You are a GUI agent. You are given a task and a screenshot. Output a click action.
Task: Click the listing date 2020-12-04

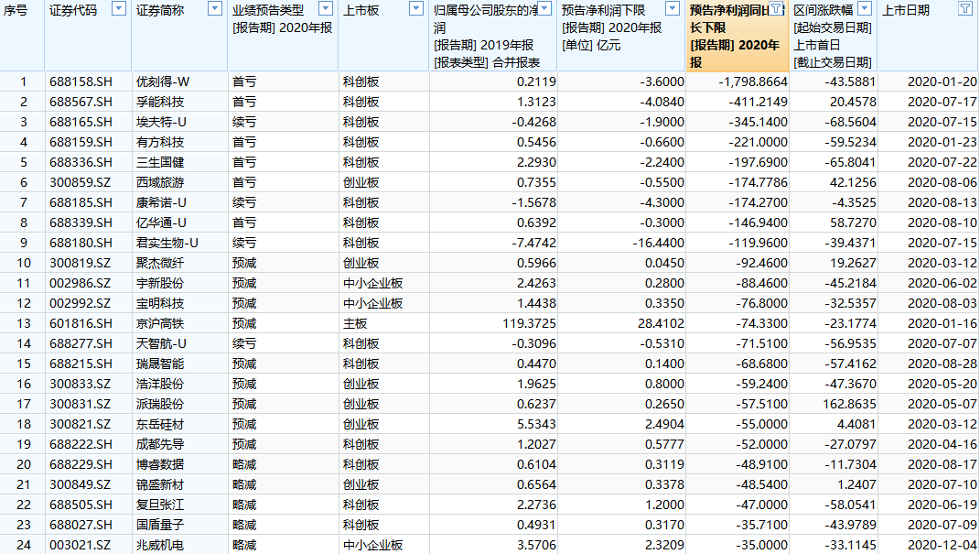coord(942,545)
